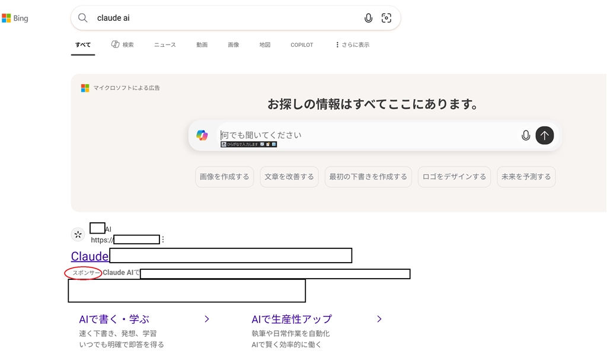
Task: Click the search magnifier icon
Action: click(83, 18)
